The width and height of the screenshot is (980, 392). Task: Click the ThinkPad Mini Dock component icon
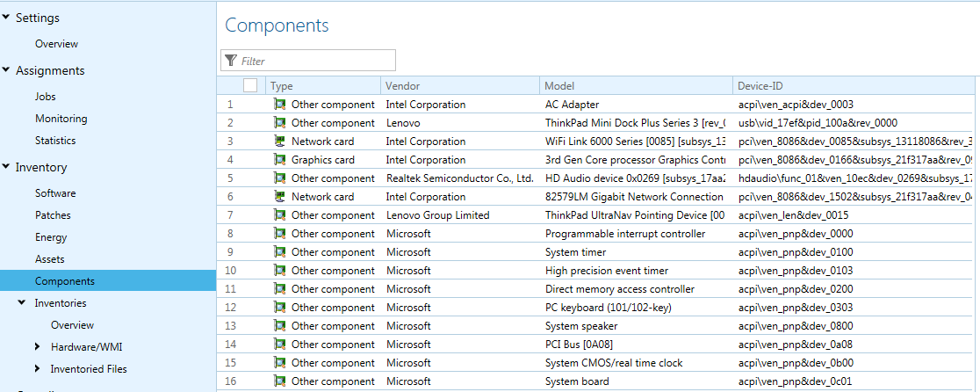[280, 123]
